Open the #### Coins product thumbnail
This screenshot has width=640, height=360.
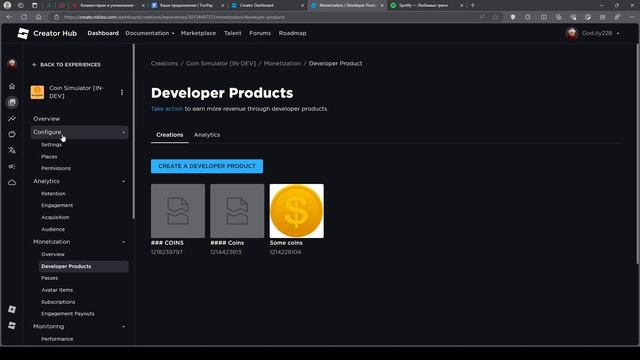237,211
